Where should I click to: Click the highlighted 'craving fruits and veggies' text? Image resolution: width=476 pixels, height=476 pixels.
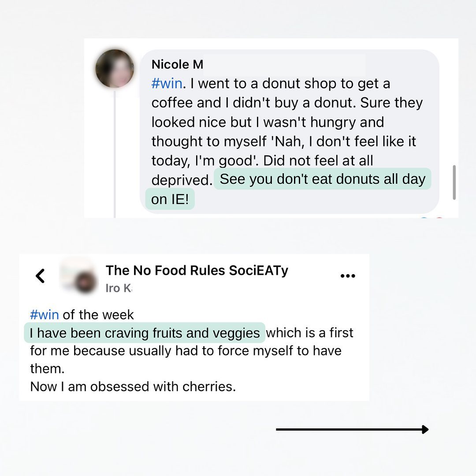(x=145, y=333)
